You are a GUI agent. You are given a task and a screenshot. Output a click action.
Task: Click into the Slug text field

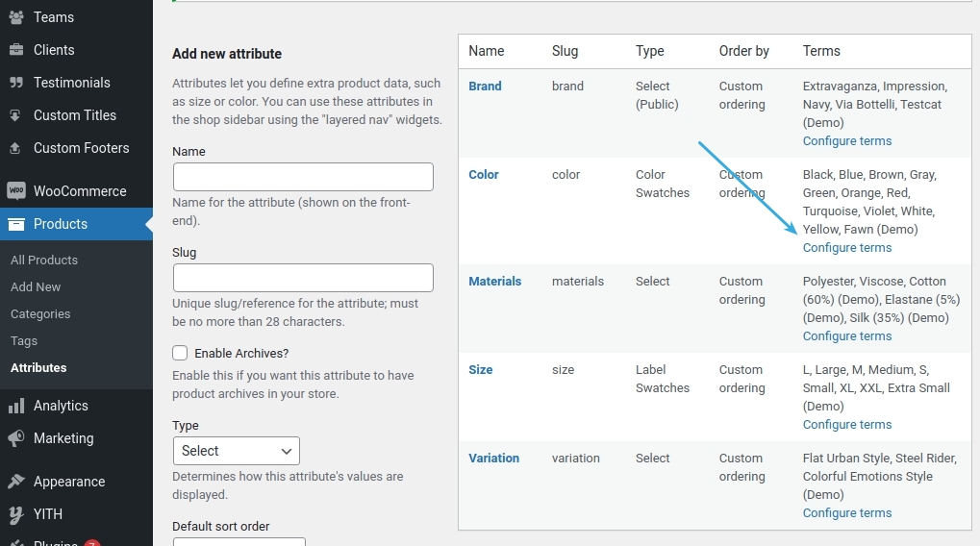[x=303, y=278]
